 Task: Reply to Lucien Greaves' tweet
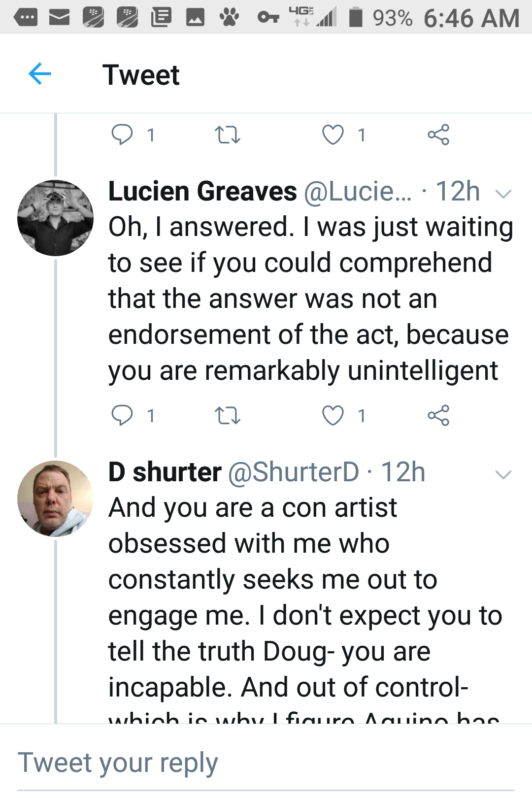click(122, 415)
